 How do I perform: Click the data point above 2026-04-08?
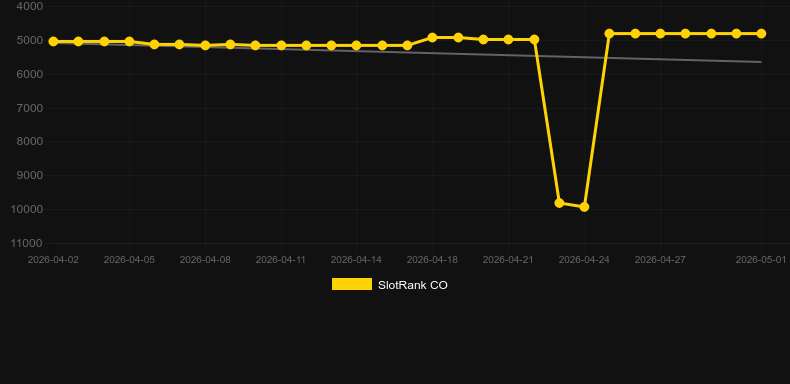(205, 45)
